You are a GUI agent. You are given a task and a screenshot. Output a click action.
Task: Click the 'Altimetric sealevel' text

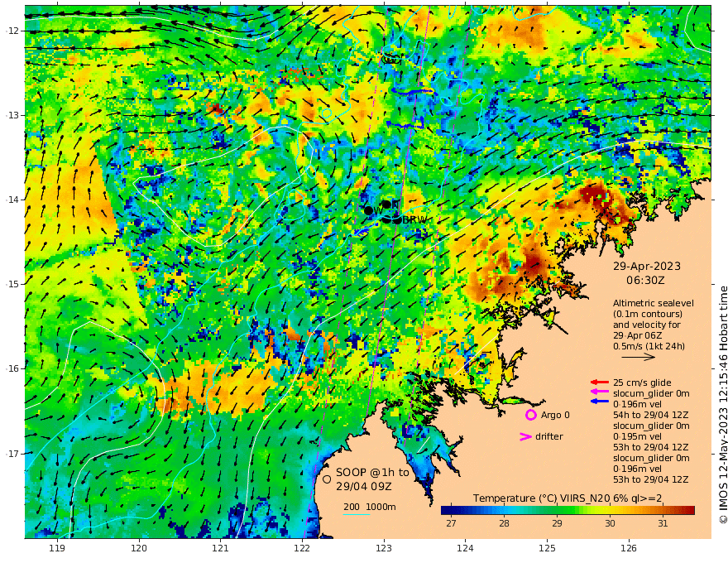pos(654,303)
